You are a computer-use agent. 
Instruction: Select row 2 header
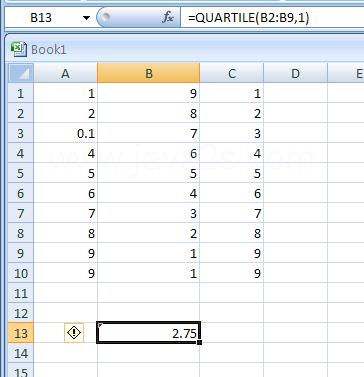tap(21, 113)
